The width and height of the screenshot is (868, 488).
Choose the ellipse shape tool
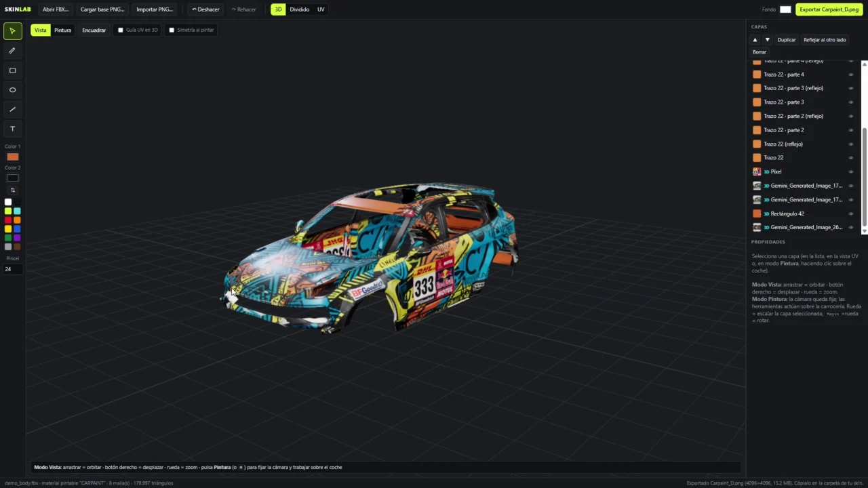pos(12,90)
